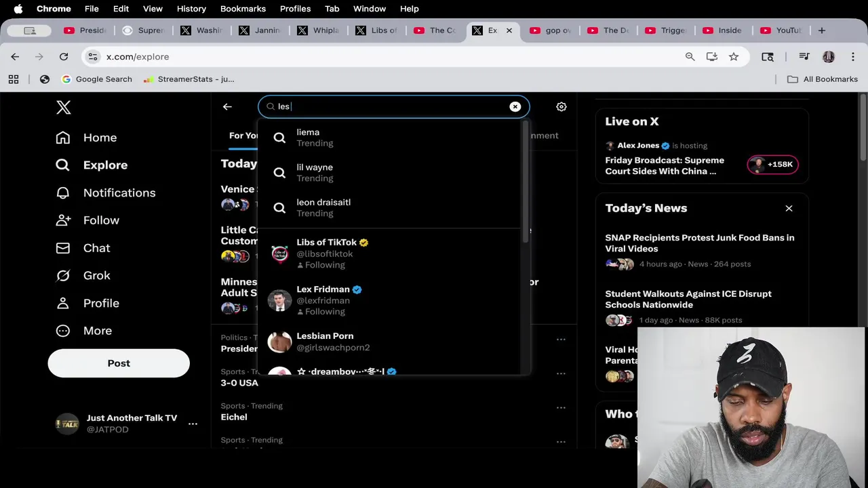This screenshot has width=868, height=488.
Task: Open All Bookmarks folder
Action: pyautogui.click(x=822, y=79)
